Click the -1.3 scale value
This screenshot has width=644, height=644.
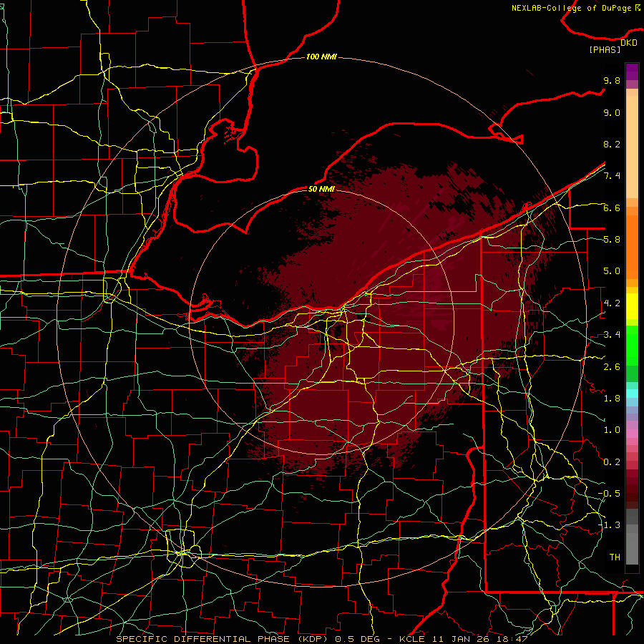609,525
